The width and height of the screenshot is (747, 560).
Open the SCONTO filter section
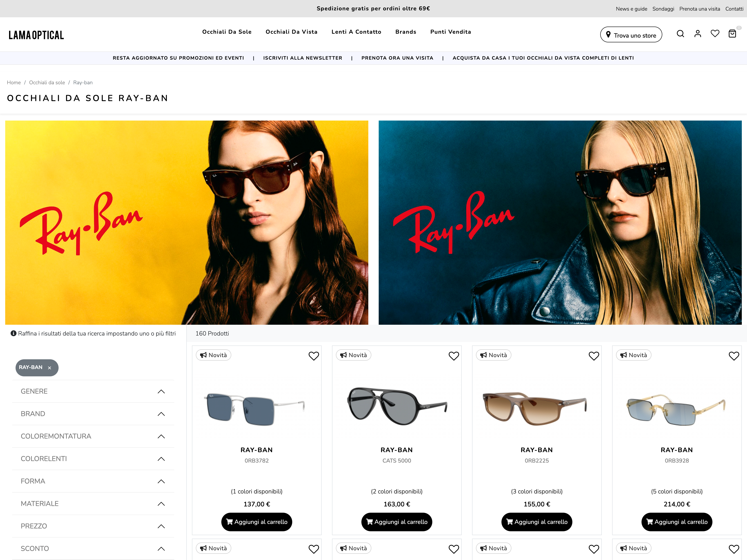[x=93, y=549]
